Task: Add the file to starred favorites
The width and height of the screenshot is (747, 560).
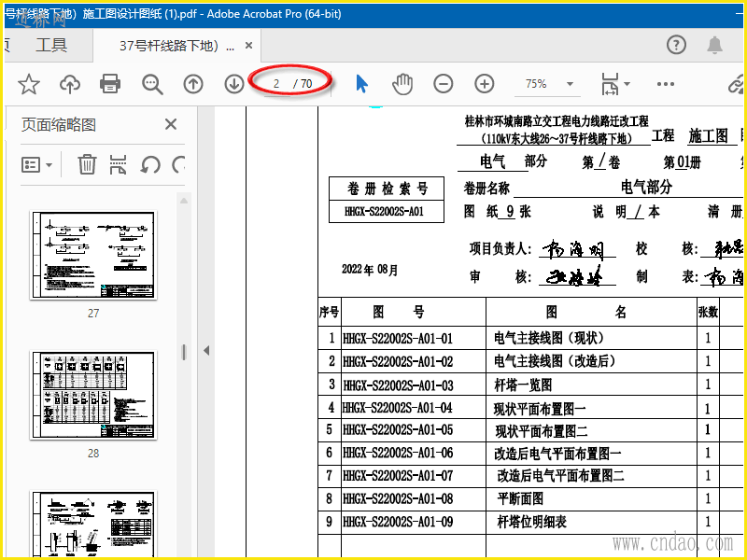Action: tap(29, 84)
